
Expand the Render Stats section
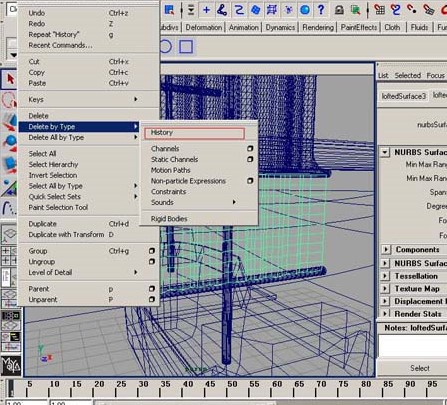(x=385, y=314)
